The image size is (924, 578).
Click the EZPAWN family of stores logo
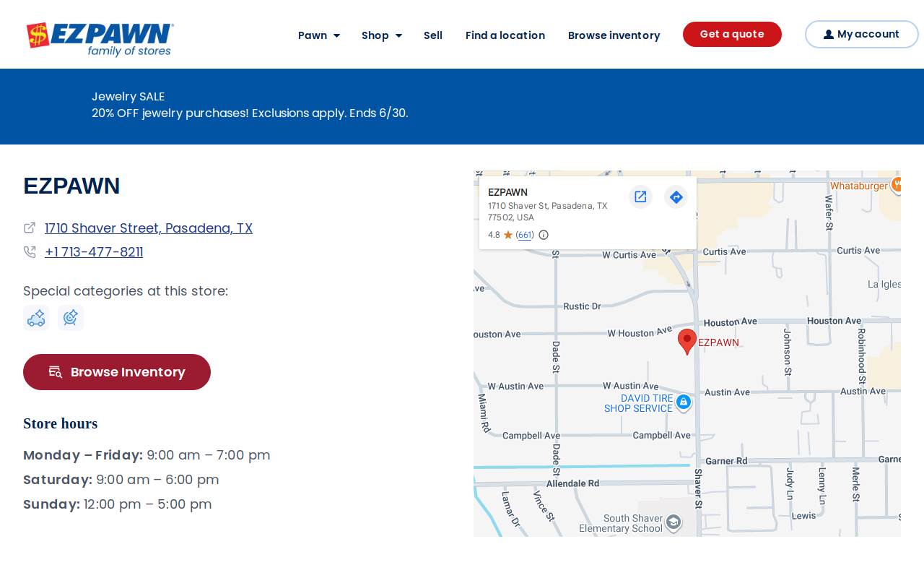click(100, 40)
